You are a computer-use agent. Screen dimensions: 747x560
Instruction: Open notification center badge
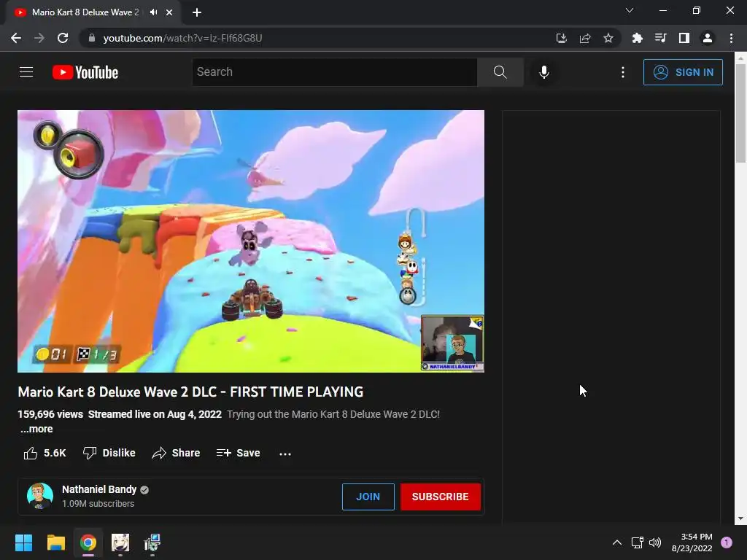pyautogui.click(x=726, y=542)
